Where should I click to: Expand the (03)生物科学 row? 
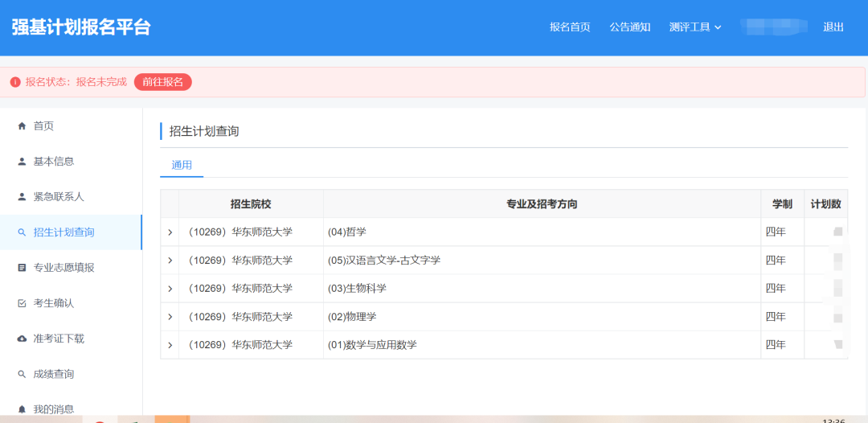170,289
